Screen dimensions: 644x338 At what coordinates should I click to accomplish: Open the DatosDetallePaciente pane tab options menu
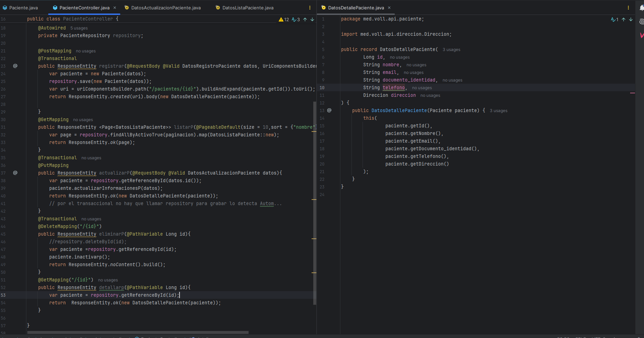628,8
